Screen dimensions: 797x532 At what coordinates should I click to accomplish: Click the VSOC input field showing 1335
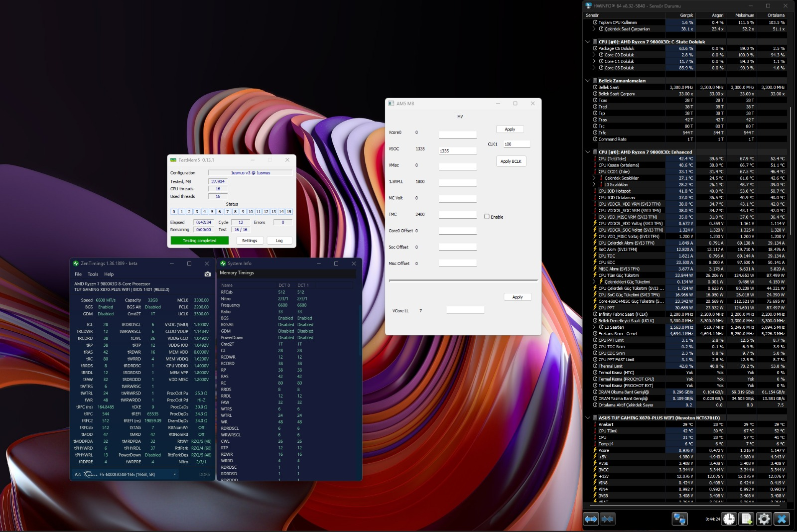point(458,150)
